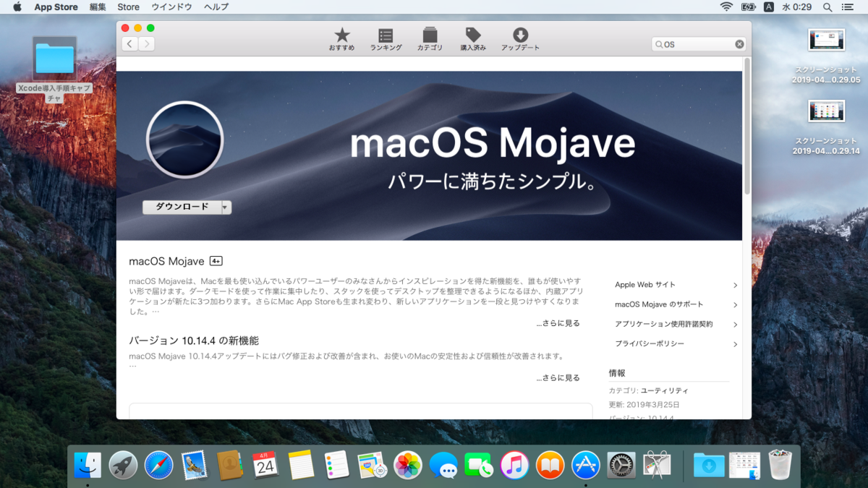
Task: Click the Wi-Fi status icon
Action: click(726, 7)
